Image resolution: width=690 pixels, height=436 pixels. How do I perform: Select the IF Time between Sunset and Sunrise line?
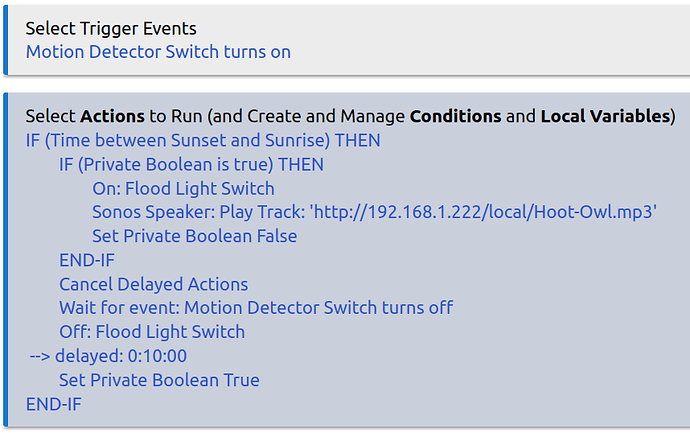(x=203, y=140)
